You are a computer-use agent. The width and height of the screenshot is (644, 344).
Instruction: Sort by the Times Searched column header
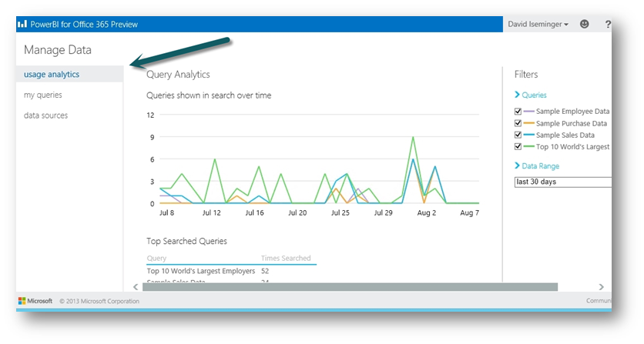click(286, 259)
